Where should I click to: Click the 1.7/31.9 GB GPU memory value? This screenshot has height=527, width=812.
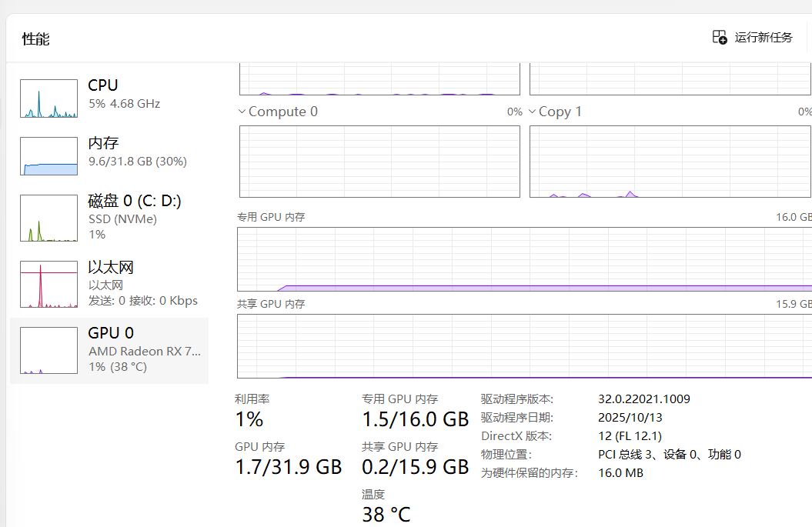(x=288, y=466)
